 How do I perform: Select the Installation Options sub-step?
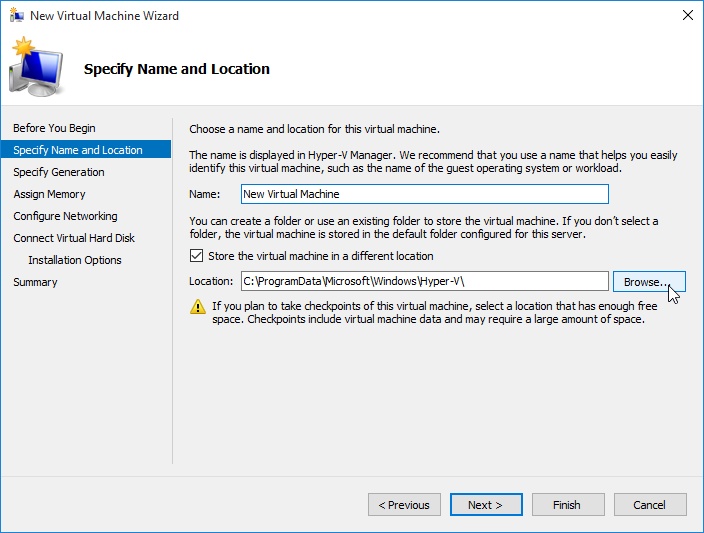click(75, 260)
